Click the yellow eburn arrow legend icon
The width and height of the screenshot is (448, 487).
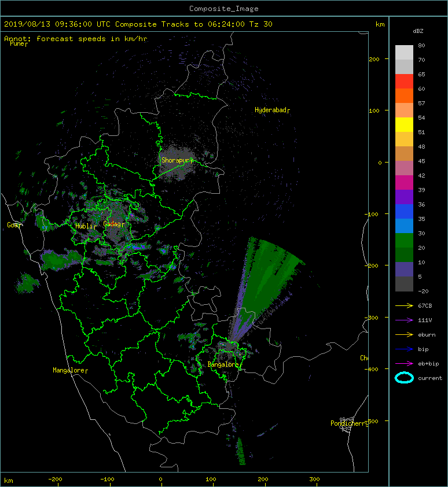point(404,335)
